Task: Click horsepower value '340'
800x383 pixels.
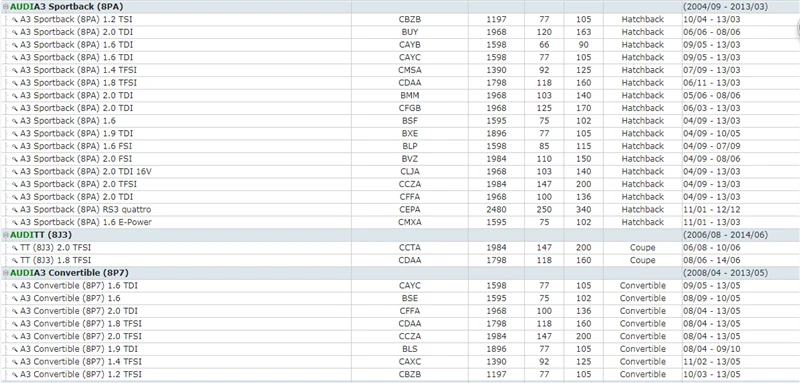Action: [584, 210]
